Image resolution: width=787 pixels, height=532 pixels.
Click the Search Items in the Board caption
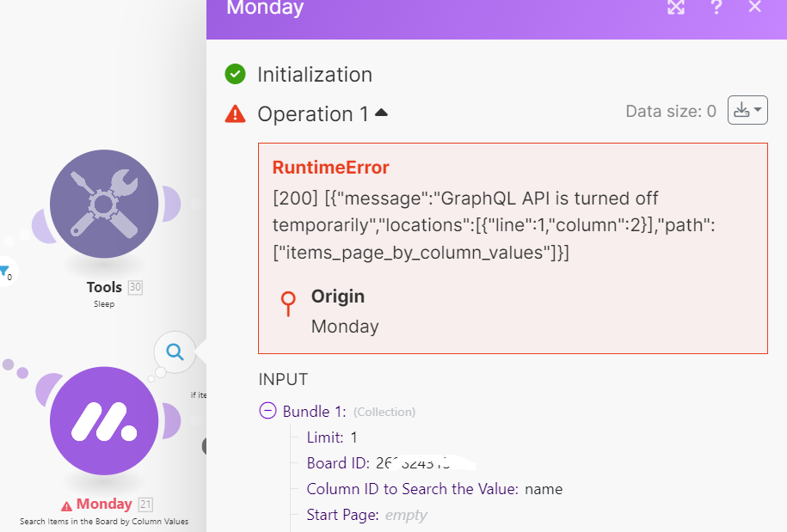pyautogui.click(x=104, y=522)
